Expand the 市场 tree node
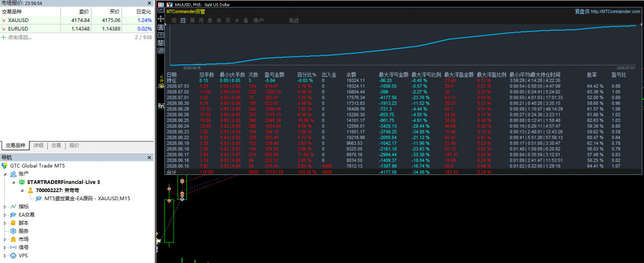 5,239
